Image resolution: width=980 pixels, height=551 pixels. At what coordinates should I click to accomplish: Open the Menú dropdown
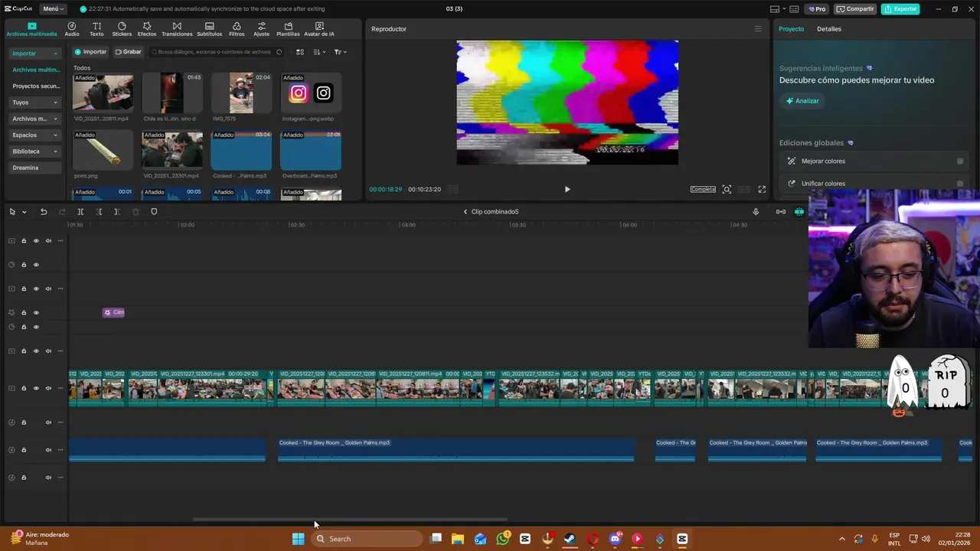[53, 9]
